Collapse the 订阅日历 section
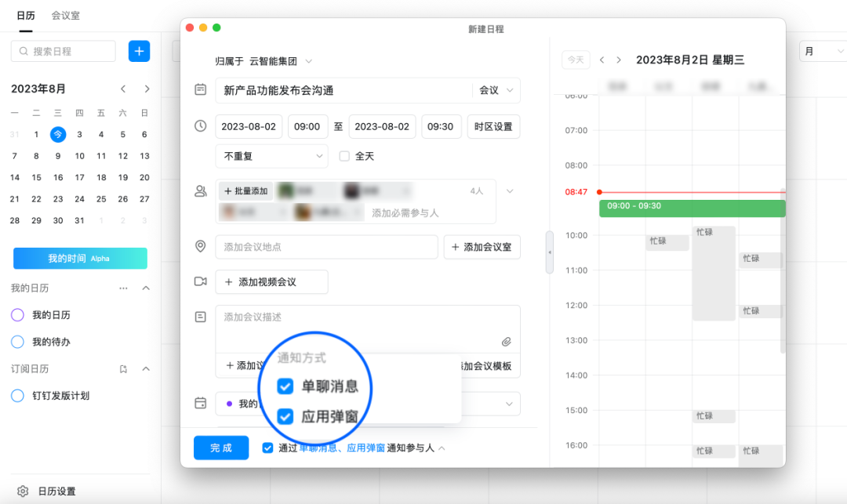This screenshot has height=504, width=847. [146, 369]
